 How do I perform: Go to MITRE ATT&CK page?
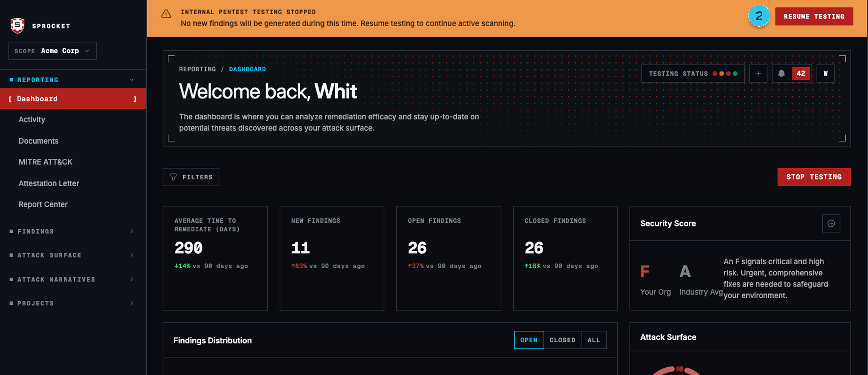click(45, 162)
